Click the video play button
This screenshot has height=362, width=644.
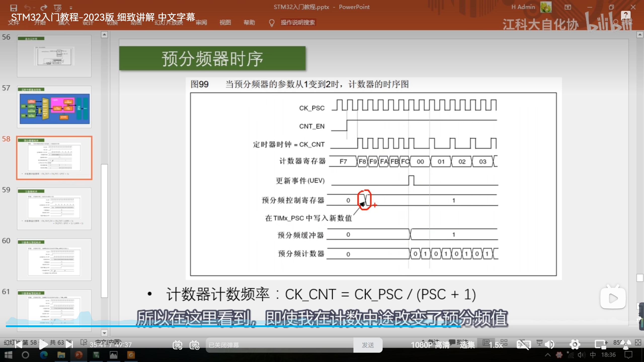(43, 345)
